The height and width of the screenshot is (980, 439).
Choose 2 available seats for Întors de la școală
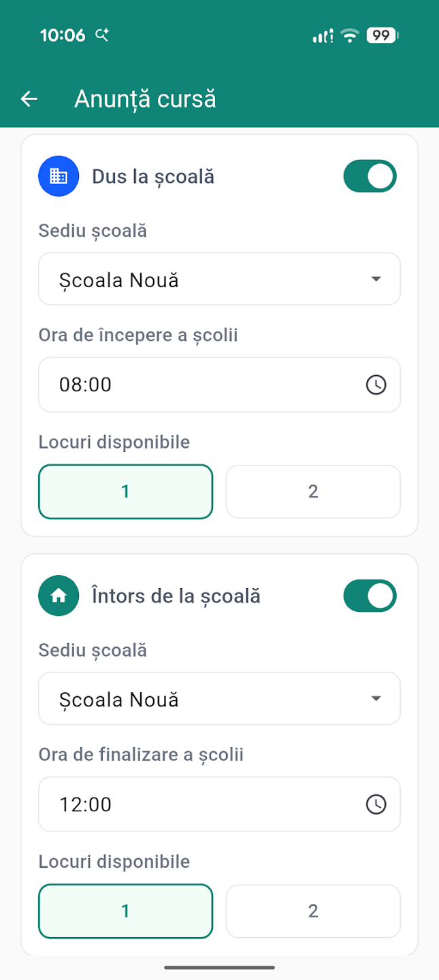coord(313,911)
